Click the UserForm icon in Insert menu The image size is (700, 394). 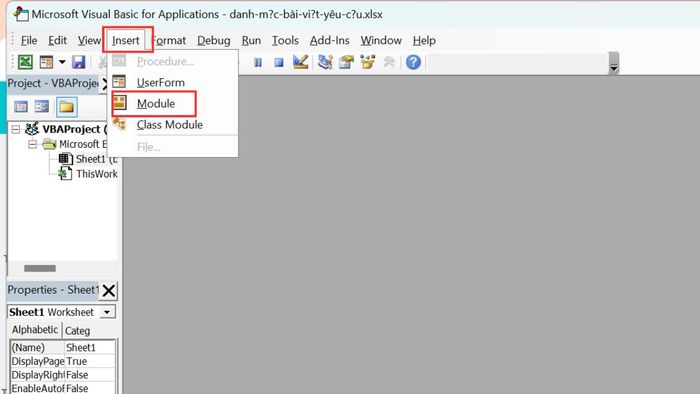pyautogui.click(x=119, y=82)
